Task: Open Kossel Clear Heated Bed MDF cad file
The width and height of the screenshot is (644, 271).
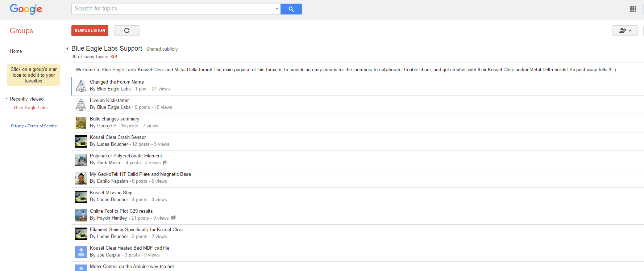Action: tap(129, 248)
